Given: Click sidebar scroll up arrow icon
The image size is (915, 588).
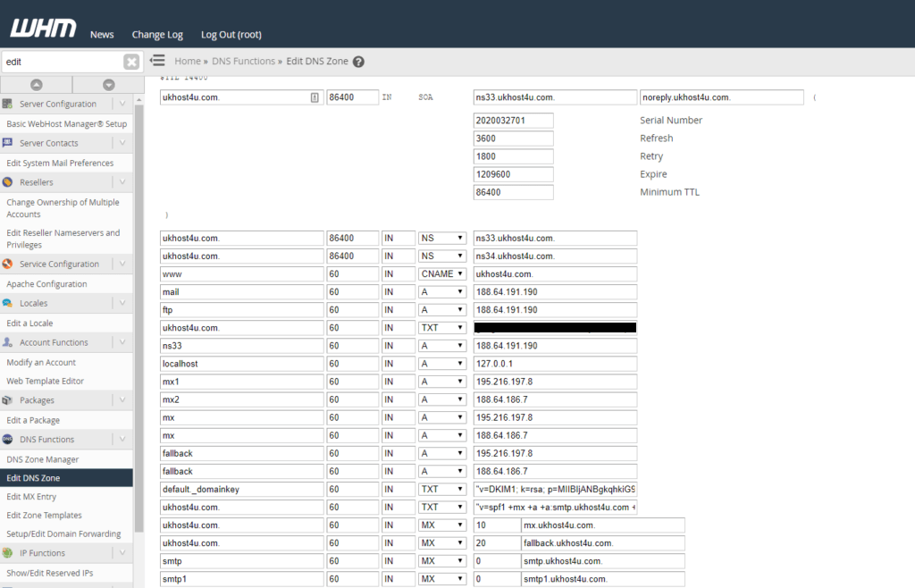Looking at the screenshot, I should [36, 85].
